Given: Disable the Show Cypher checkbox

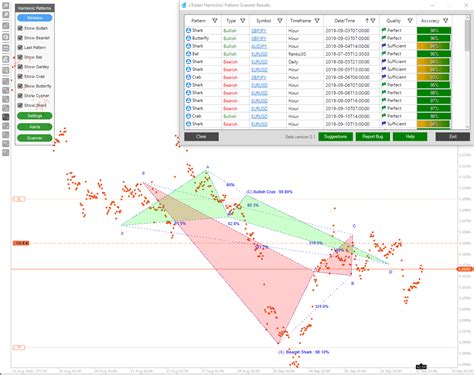Looking at the screenshot, I should pyautogui.click(x=20, y=96).
